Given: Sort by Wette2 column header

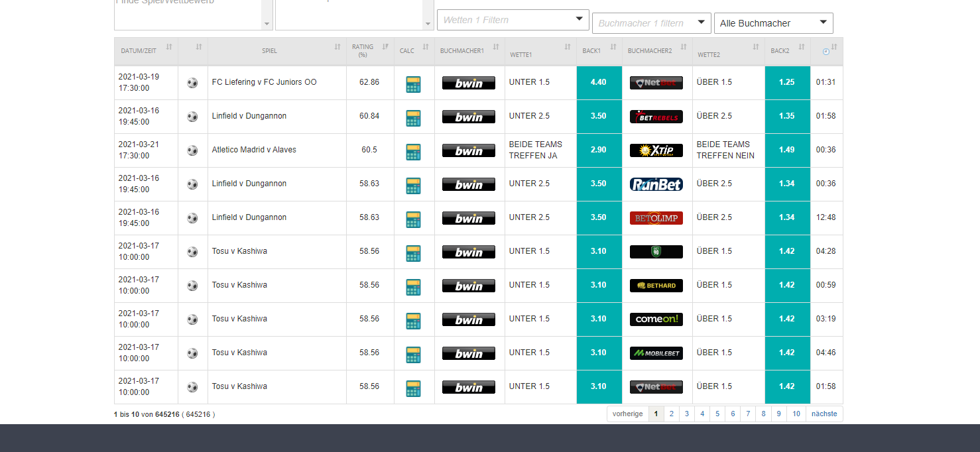Looking at the screenshot, I should pos(729,51).
